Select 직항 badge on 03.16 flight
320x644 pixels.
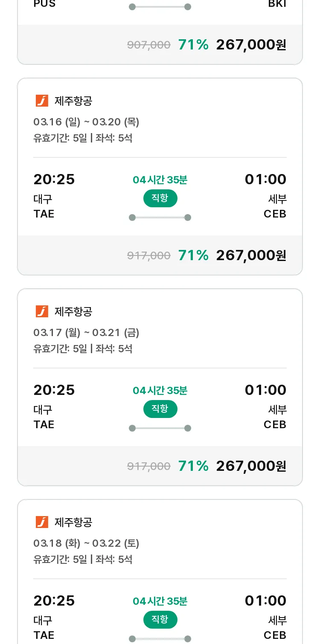tap(160, 198)
